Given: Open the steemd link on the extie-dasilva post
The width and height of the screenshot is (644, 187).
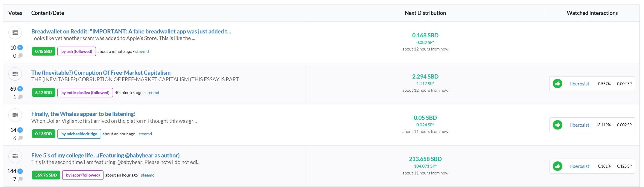Looking at the screenshot, I should coord(152,93).
